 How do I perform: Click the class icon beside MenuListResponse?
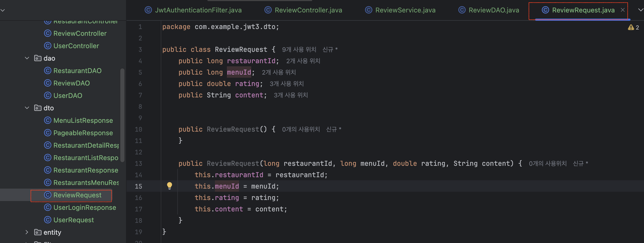[x=48, y=120]
